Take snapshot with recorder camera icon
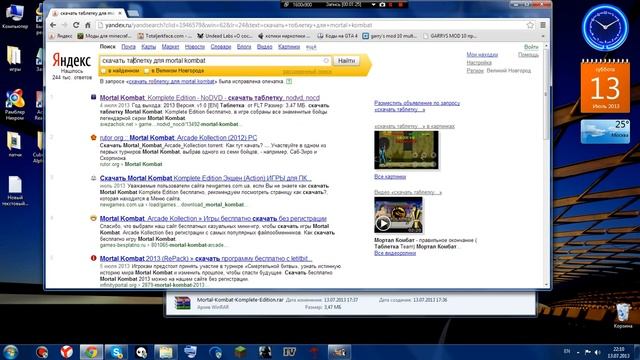Image resolution: width=640 pixels, height=360 pixels. pyautogui.click(x=382, y=4)
